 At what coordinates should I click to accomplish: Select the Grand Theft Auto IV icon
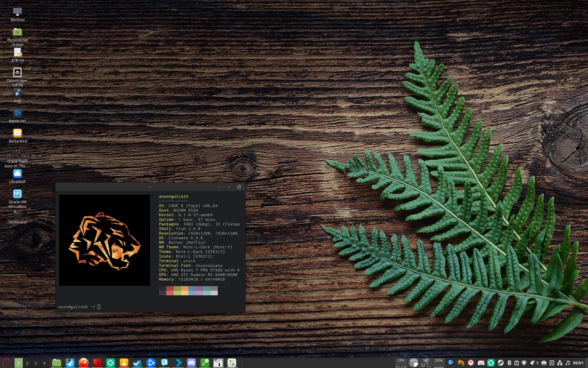click(17, 158)
